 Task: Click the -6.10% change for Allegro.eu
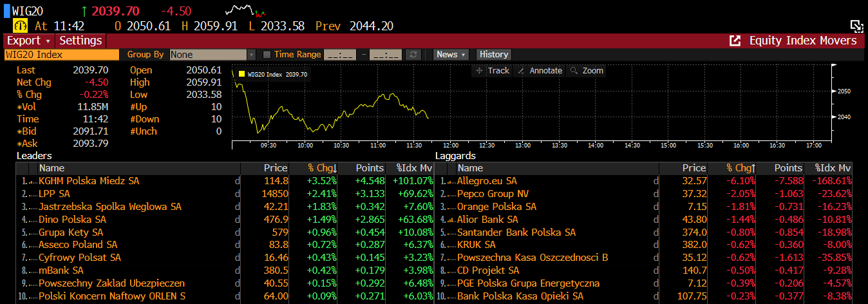point(741,181)
